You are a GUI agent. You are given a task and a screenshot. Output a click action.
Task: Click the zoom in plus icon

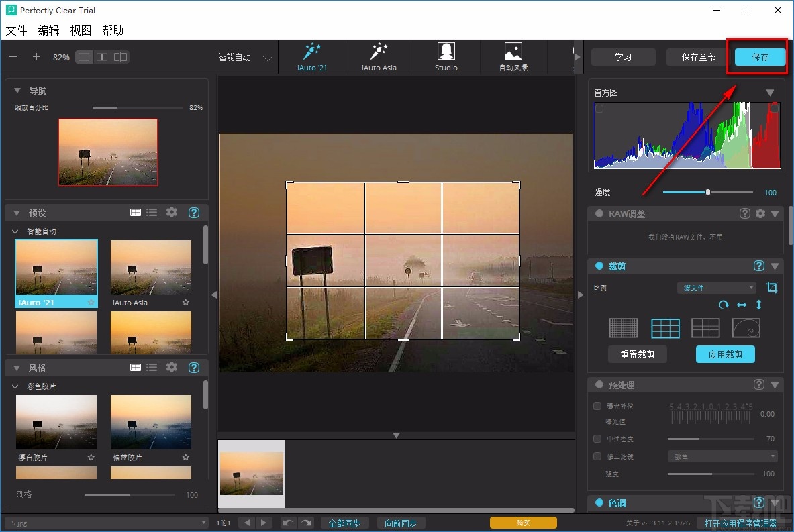[x=37, y=57]
